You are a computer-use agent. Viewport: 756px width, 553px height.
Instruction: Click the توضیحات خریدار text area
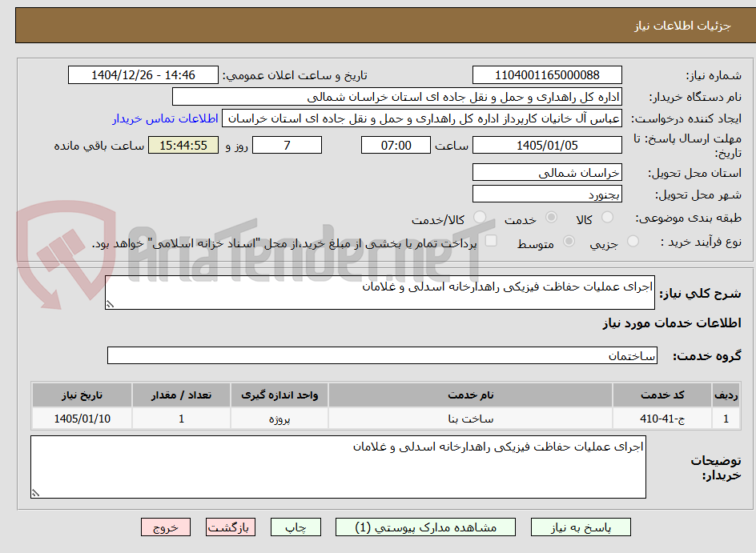click(x=338, y=467)
